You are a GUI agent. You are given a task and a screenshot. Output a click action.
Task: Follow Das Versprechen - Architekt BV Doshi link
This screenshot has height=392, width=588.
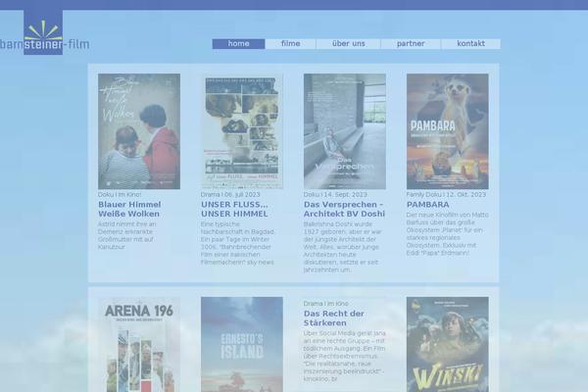pyautogui.click(x=344, y=210)
